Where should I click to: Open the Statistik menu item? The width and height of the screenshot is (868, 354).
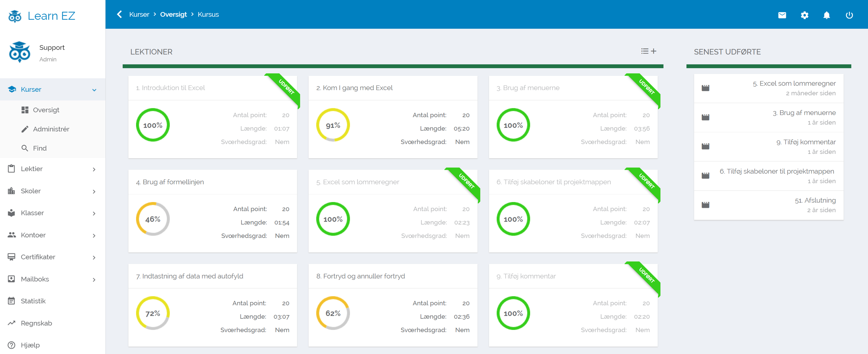click(33, 301)
